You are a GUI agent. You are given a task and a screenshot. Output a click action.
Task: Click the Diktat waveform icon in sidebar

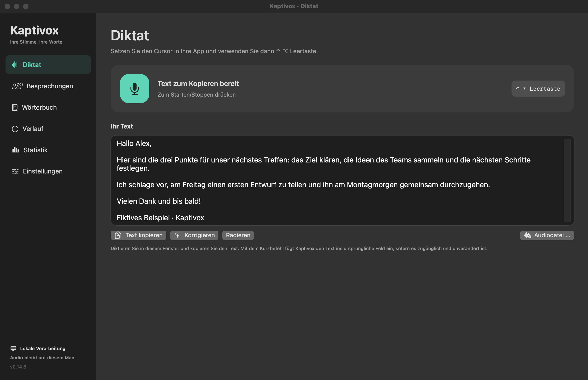point(15,65)
